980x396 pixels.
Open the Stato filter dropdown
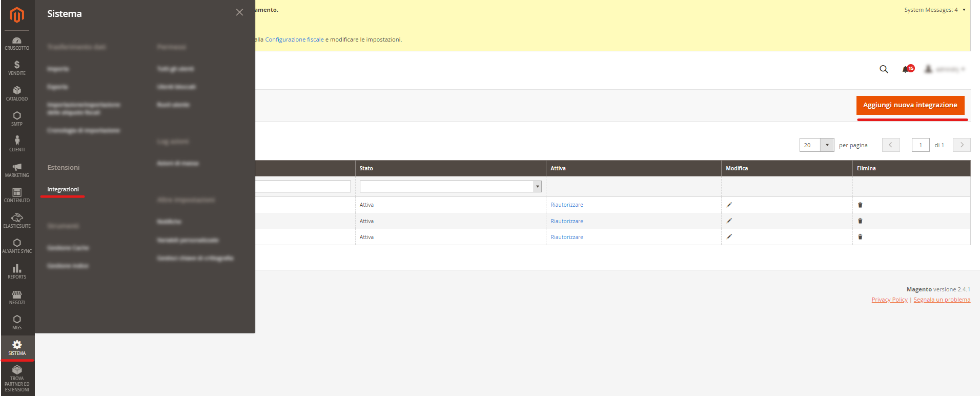[x=451, y=186]
